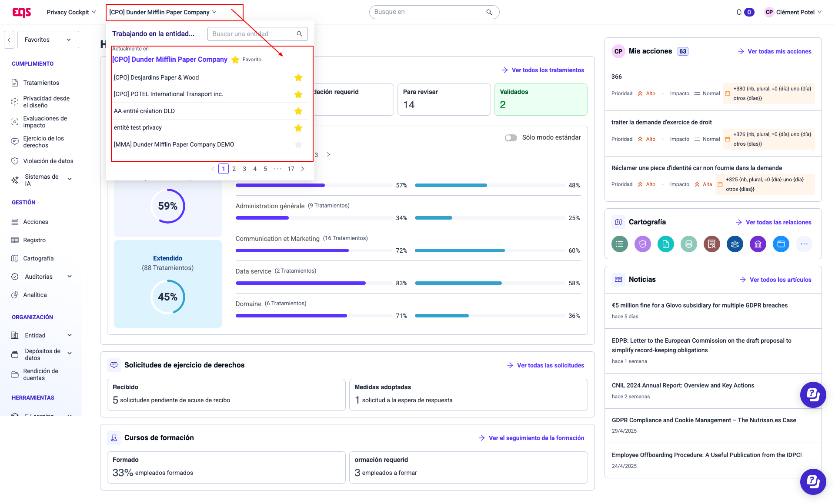Go to next page of entity list

coord(303,169)
